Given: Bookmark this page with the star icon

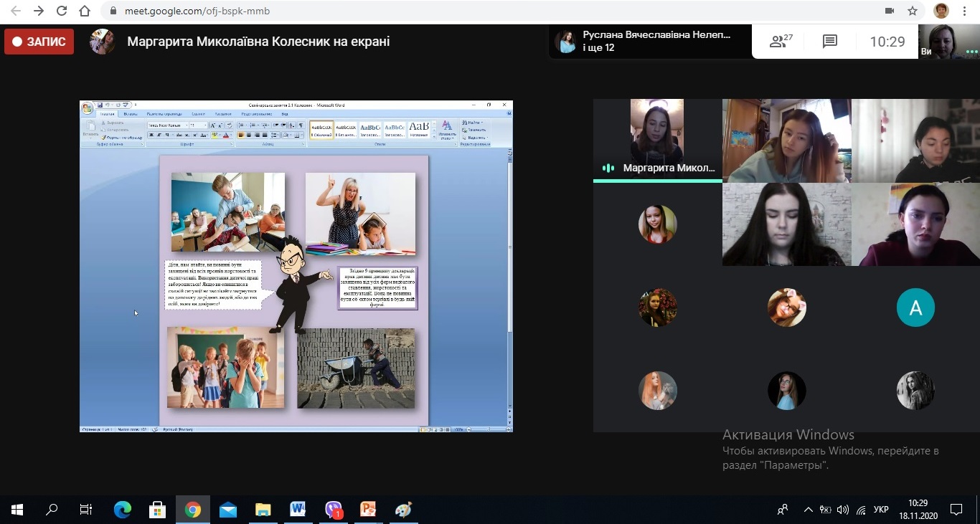Looking at the screenshot, I should point(913,11).
